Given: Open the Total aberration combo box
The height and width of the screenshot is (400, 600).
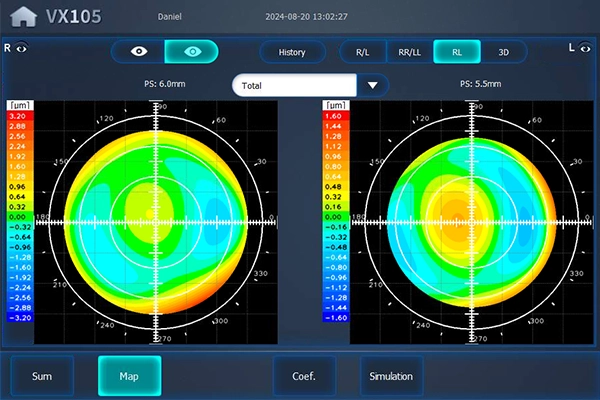Looking at the screenshot, I should pos(293,86).
